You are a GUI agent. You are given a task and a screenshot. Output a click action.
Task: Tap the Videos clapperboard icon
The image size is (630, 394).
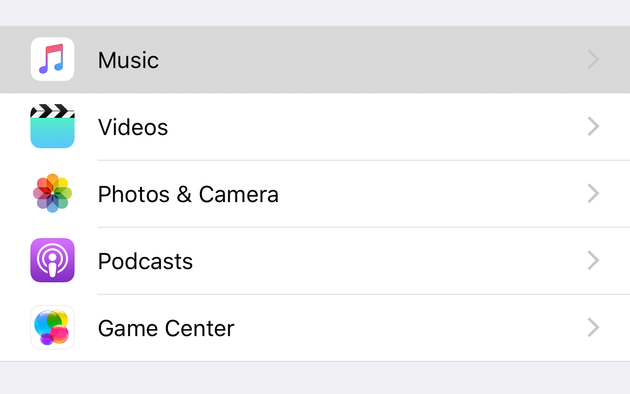click(52, 126)
